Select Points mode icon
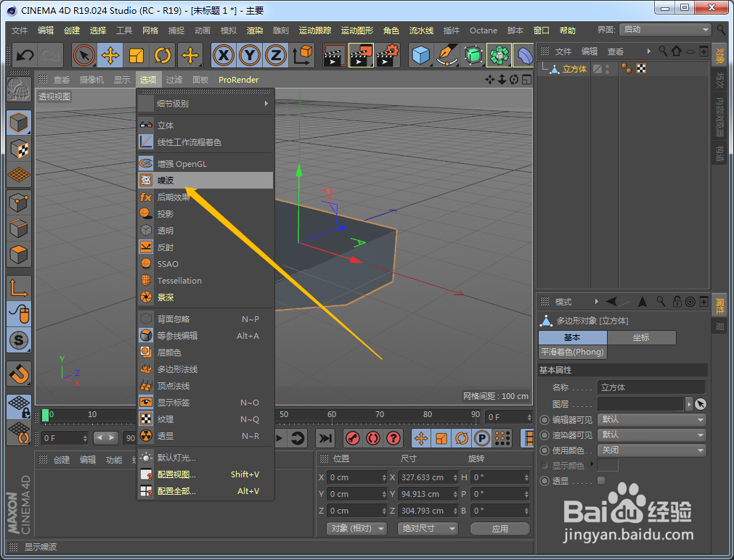The width and height of the screenshot is (734, 560). pos(19,203)
